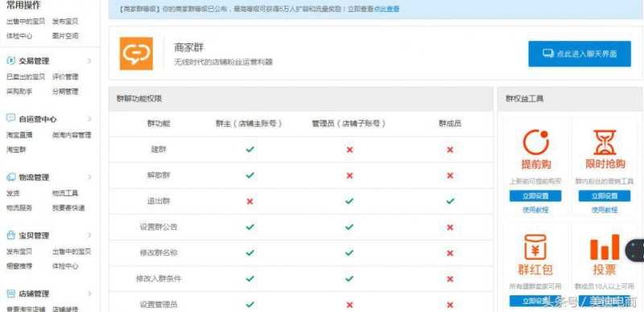Click the 群主（店铺主账号）column header
The width and height of the screenshot is (644, 312).
tap(250, 124)
